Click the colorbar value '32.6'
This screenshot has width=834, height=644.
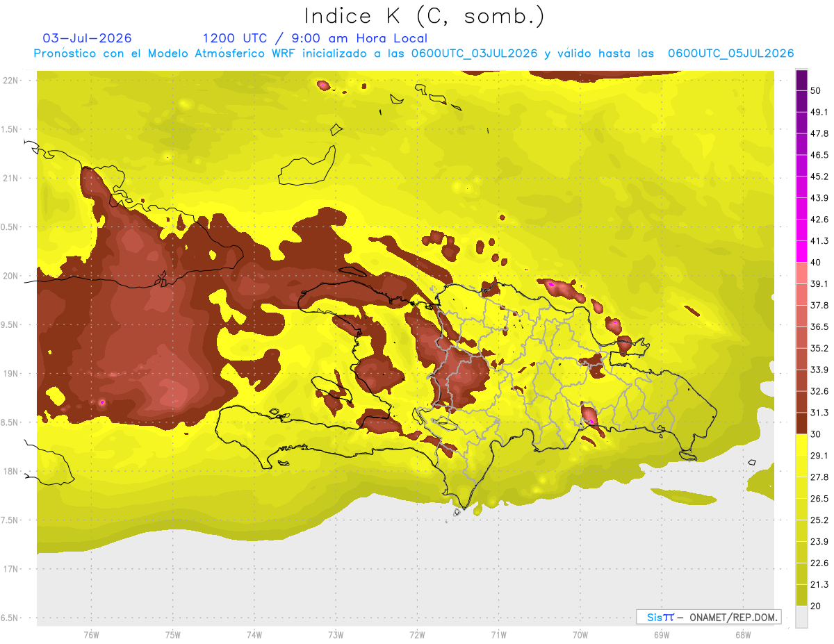click(819, 391)
